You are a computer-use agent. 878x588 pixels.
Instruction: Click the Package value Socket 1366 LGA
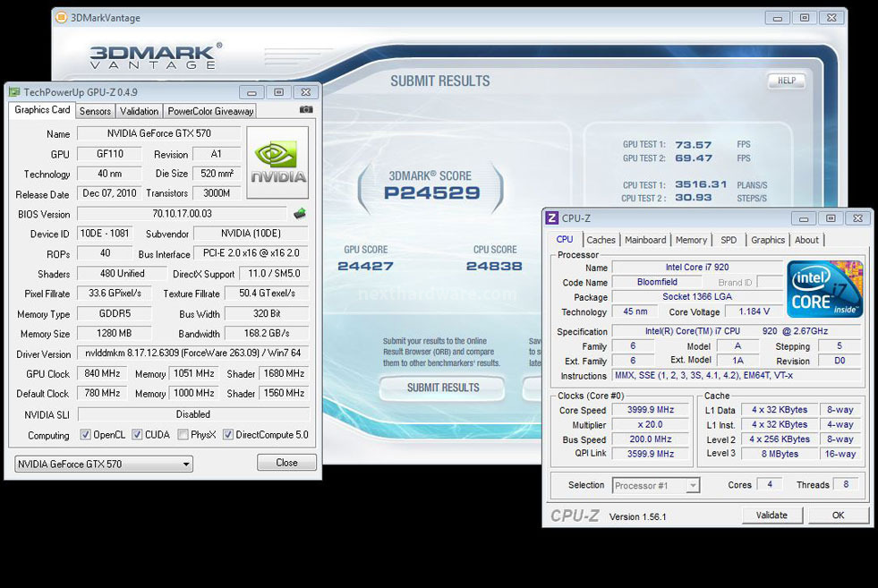(697, 297)
